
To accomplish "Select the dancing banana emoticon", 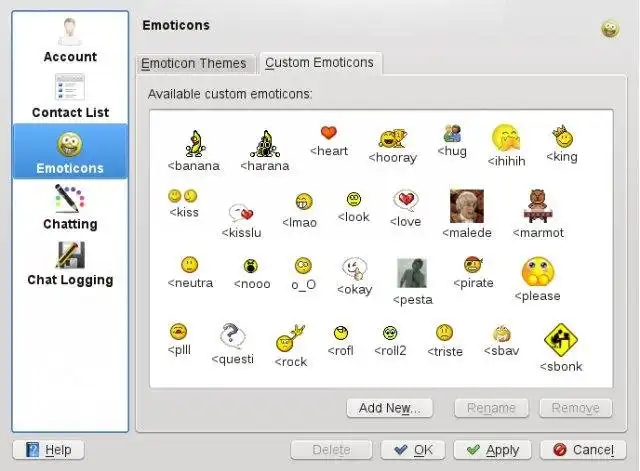I will tap(194, 144).
